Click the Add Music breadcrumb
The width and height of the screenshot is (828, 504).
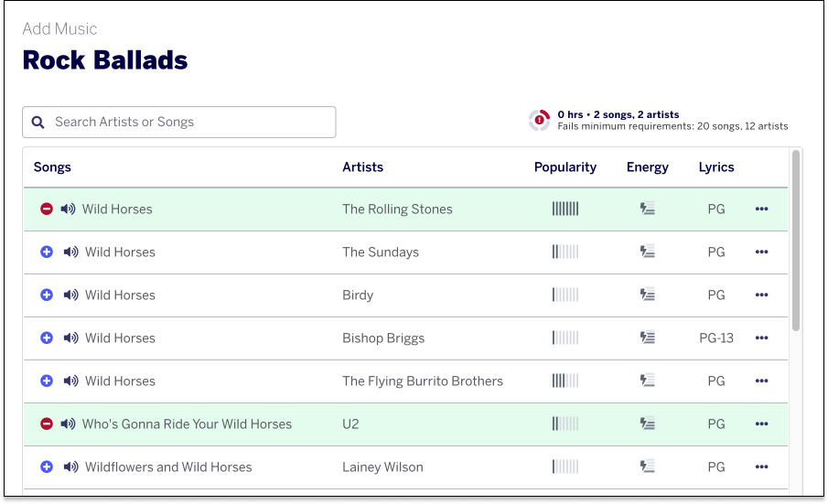[x=59, y=28]
